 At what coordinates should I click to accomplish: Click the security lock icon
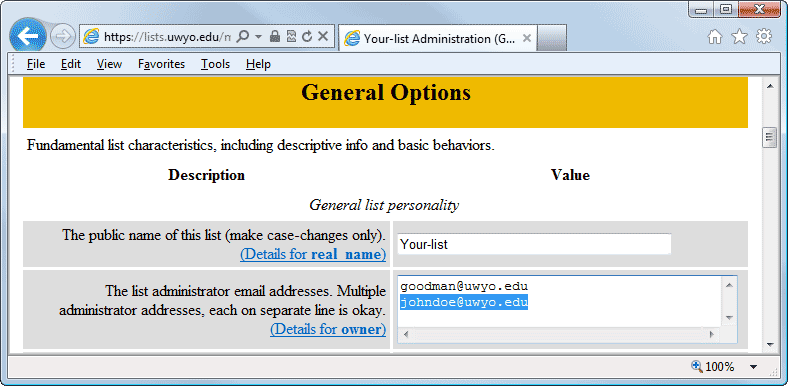274,36
